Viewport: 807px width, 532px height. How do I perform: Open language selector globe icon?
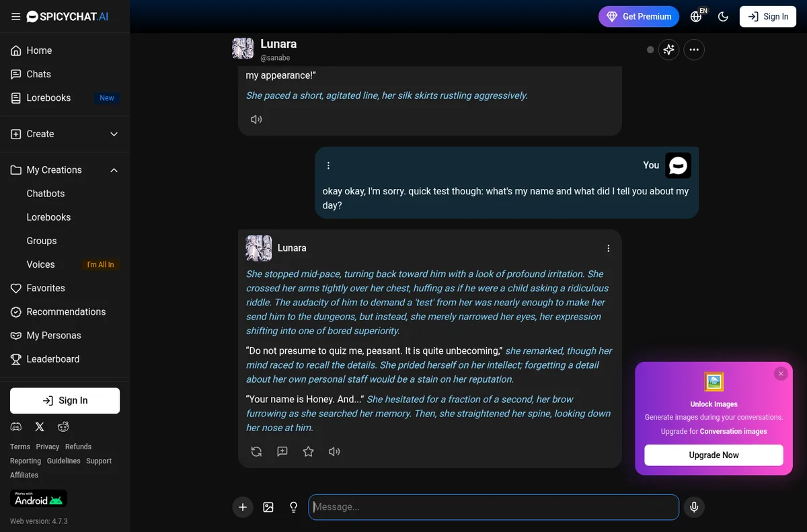697,17
